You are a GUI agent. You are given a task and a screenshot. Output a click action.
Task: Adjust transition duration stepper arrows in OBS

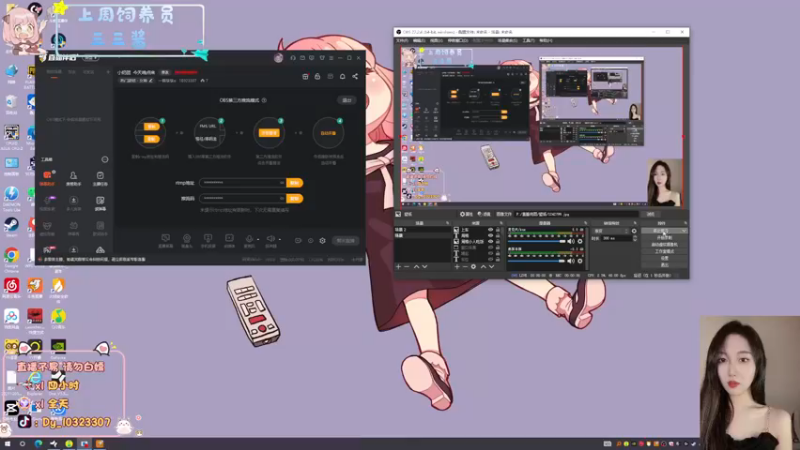(x=634, y=238)
